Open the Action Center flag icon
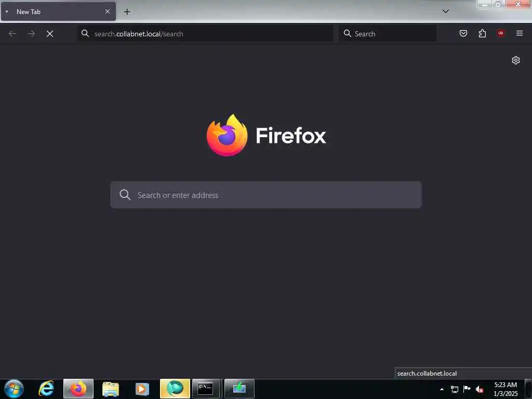The width and height of the screenshot is (532, 399). (x=467, y=389)
